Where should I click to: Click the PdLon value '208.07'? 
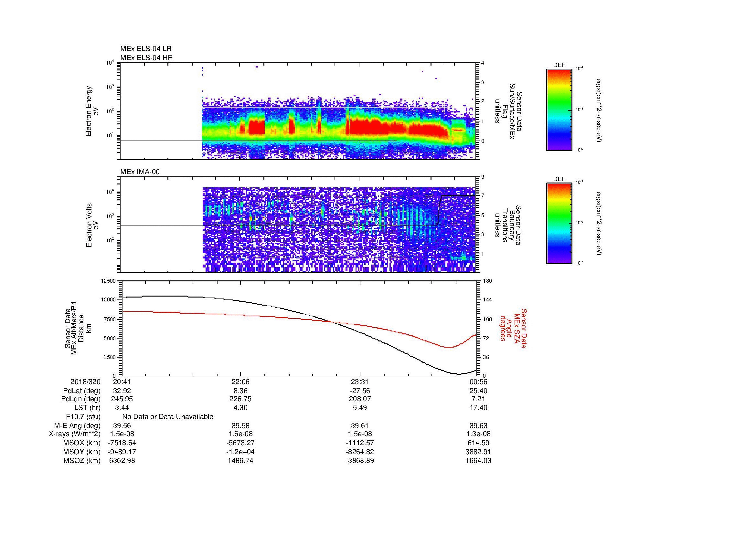pos(359,399)
